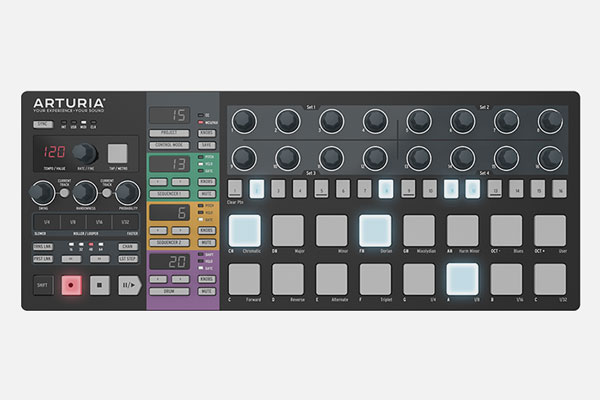600x400 pixels.
Task: Hold the SHIFT button
Action: pos(43,285)
